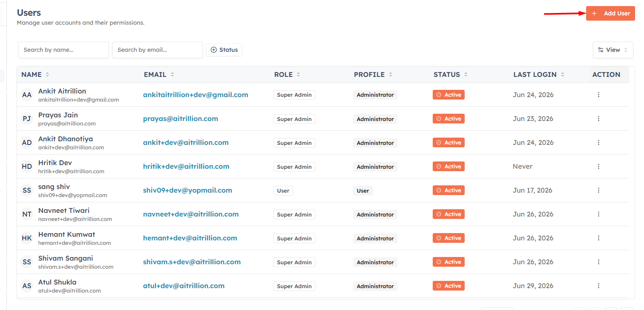Click the NT avatar of Navneet Tiwari

pos(27,214)
